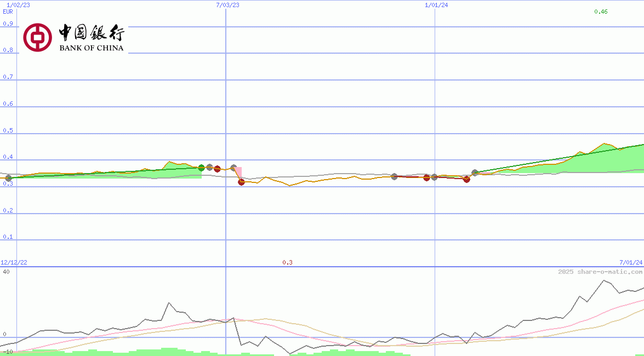Viewport: 644px width, 356px height.
Task: Click the 1/01/24 date label
Action: coord(436,5)
